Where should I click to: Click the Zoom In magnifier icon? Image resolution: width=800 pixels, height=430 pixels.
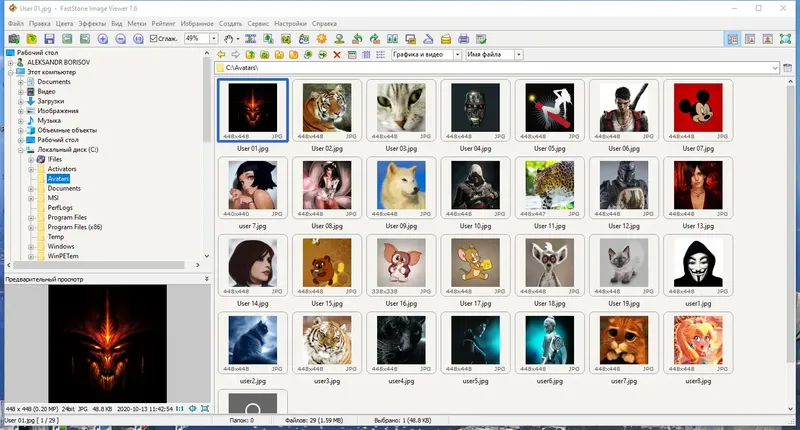[104, 38]
